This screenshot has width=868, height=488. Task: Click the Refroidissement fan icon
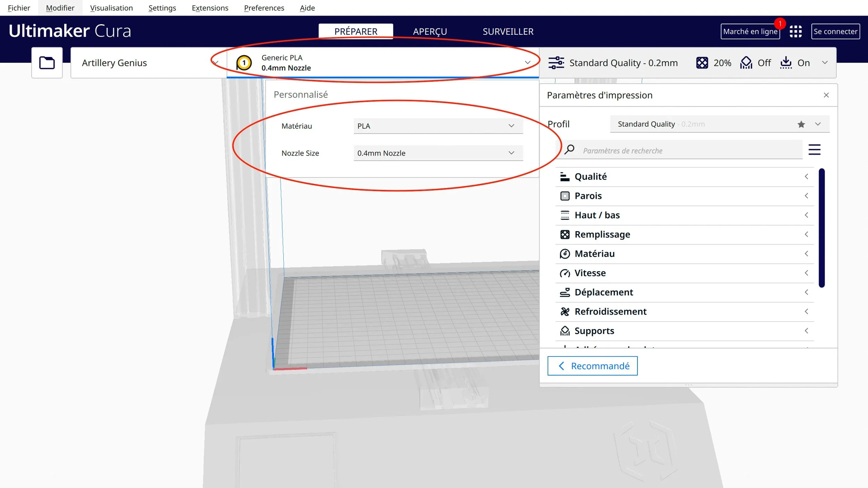pos(565,312)
